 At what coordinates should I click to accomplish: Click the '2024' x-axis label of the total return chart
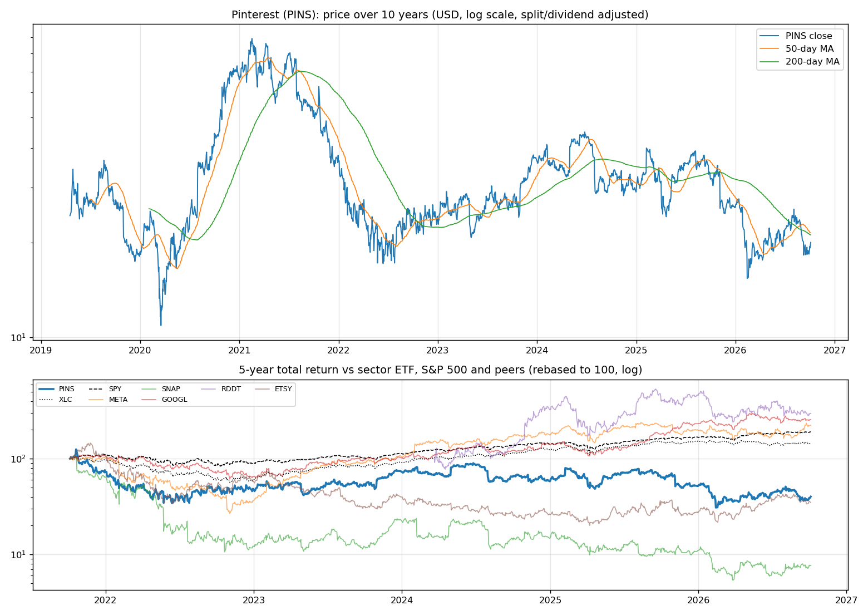pos(402,600)
